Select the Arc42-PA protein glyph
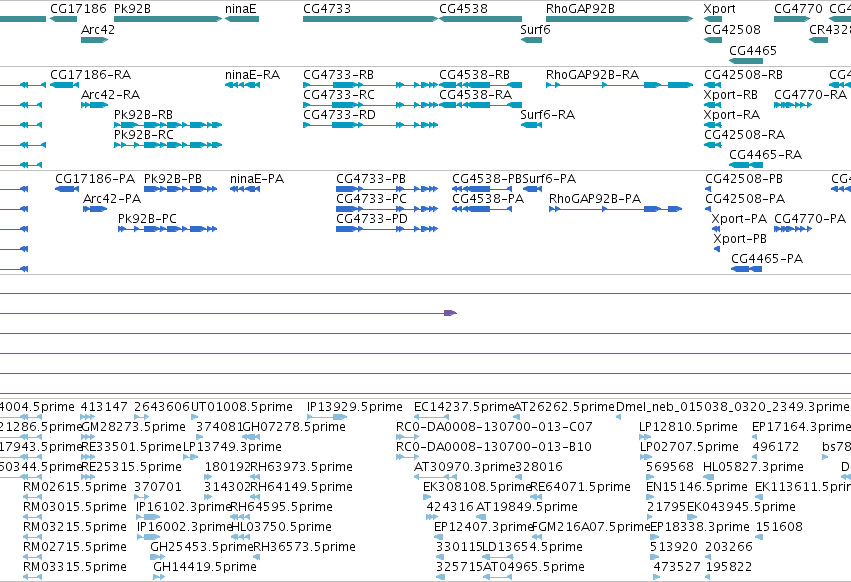 click(95, 208)
